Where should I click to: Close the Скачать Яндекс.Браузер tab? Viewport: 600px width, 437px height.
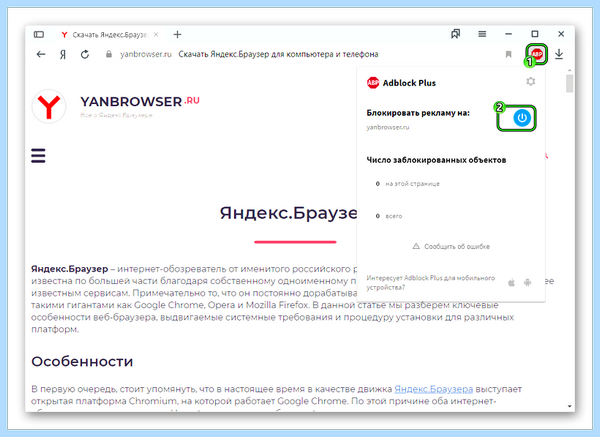(156, 34)
